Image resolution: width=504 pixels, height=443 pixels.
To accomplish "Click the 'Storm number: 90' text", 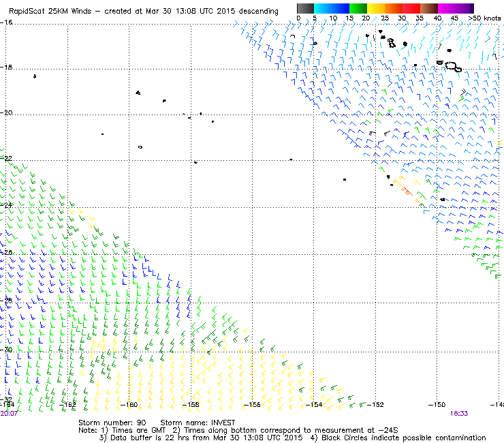I will point(112,423).
